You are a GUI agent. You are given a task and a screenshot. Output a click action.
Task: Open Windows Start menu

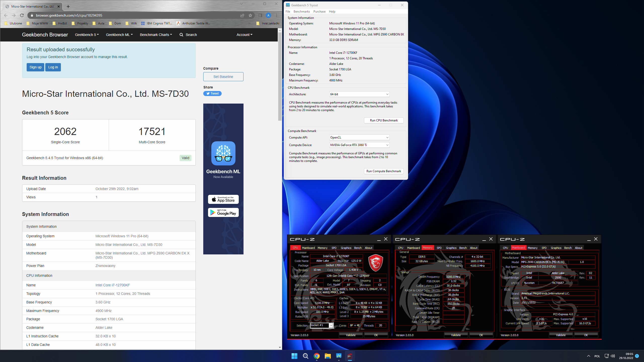(294, 356)
